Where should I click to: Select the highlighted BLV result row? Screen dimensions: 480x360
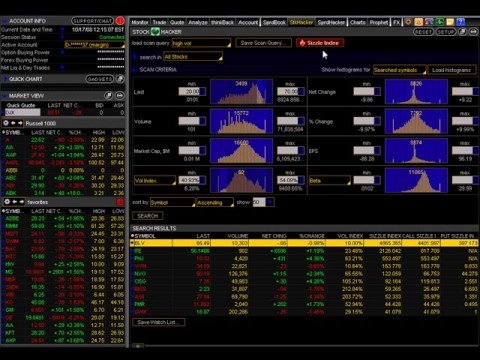(x=304, y=243)
